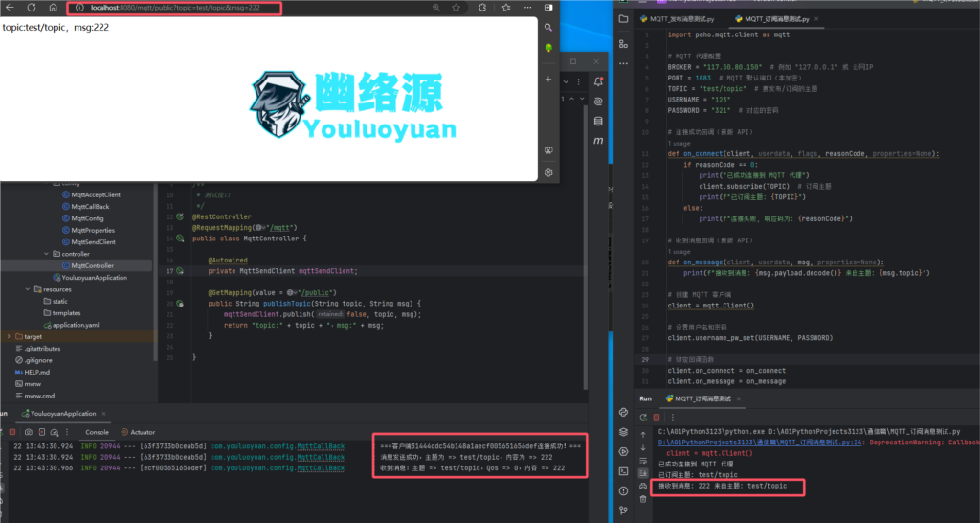The image size is (980, 523).
Task: Click gutter bean icon at line 12
Action: click(x=180, y=217)
